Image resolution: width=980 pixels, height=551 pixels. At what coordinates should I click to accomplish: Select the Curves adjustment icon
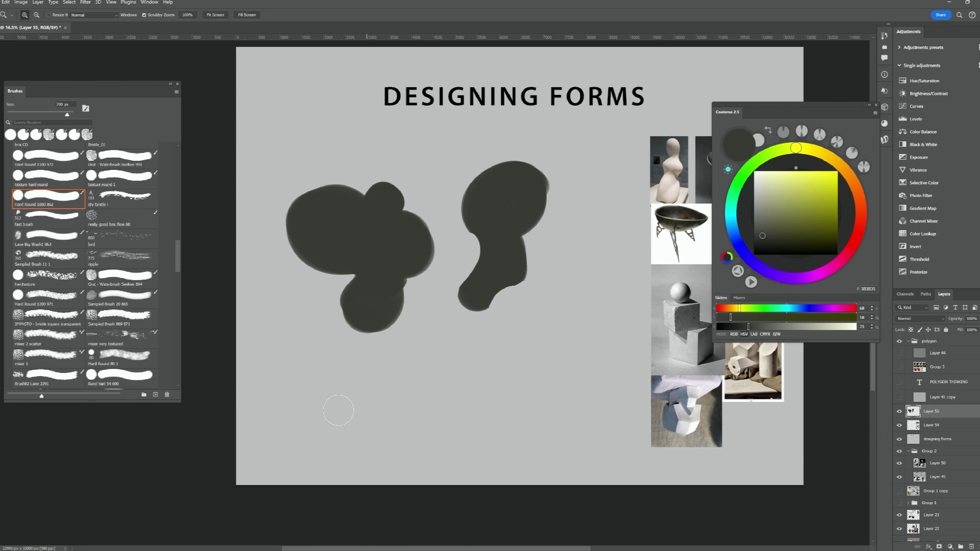click(x=902, y=106)
